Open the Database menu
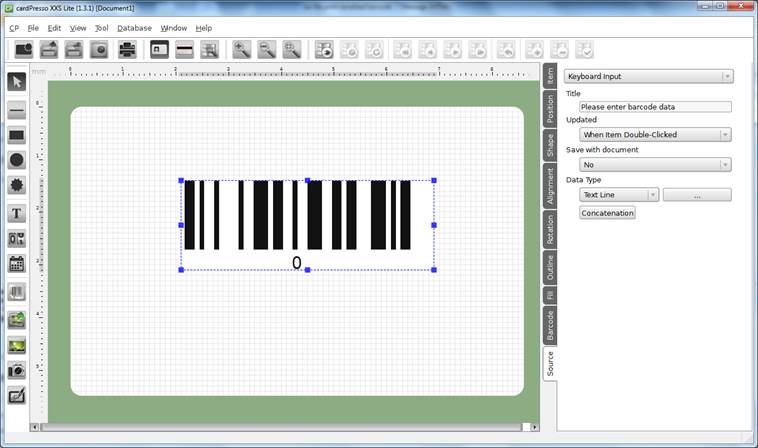758x448 pixels. [134, 28]
